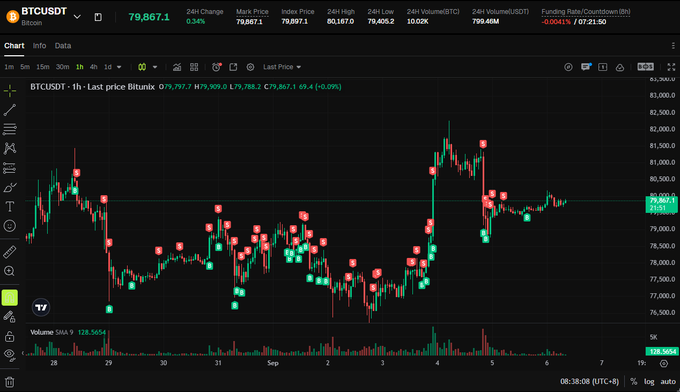The height and width of the screenshot is (392, 680).
Task: Open the contract info document icon
Action: click(x=98, y=17)
